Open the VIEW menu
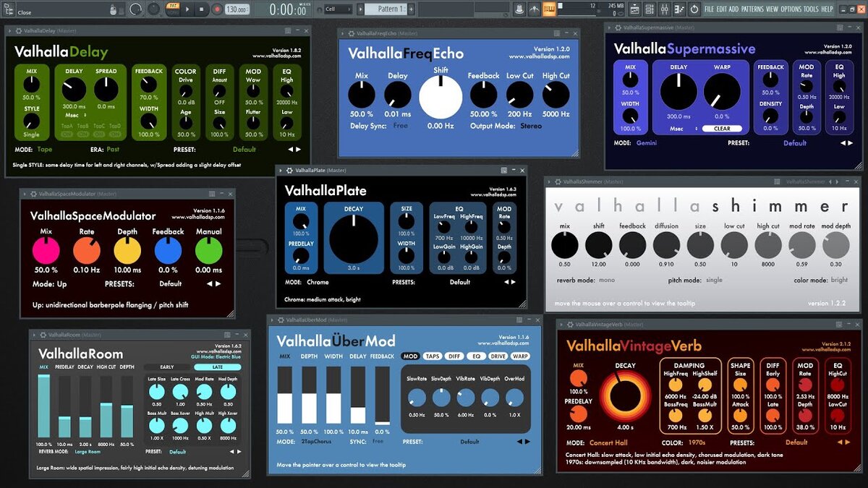 click(x=772, y=9)
